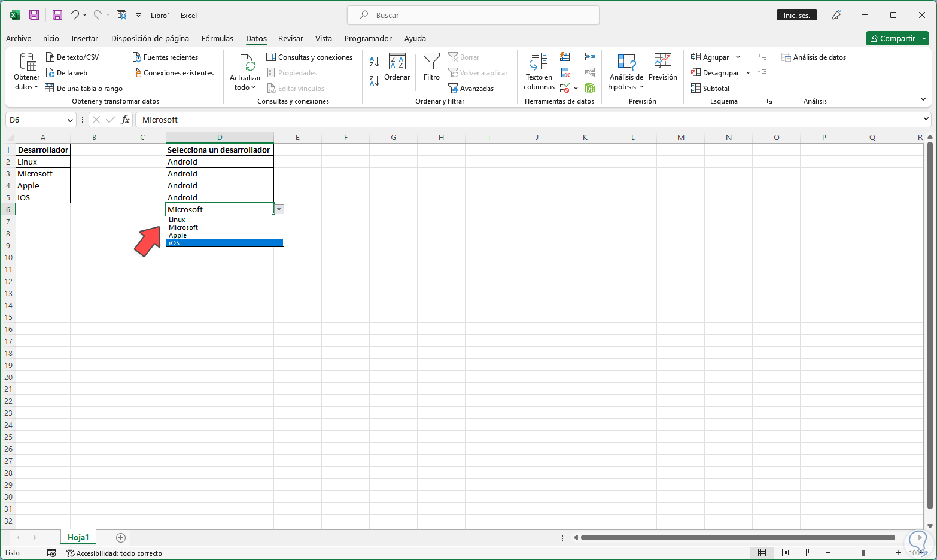The height and width of the screenshot is (560, 937).
Task: Click the Compartir button
Action: pyautogui.click(x=897, y=38)
